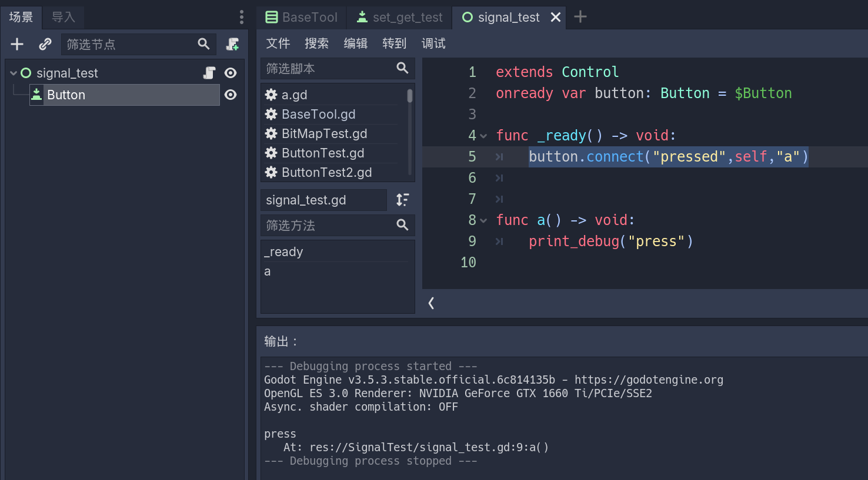
Task: Click search icon in node filter field
Action: tap(203, 44)
